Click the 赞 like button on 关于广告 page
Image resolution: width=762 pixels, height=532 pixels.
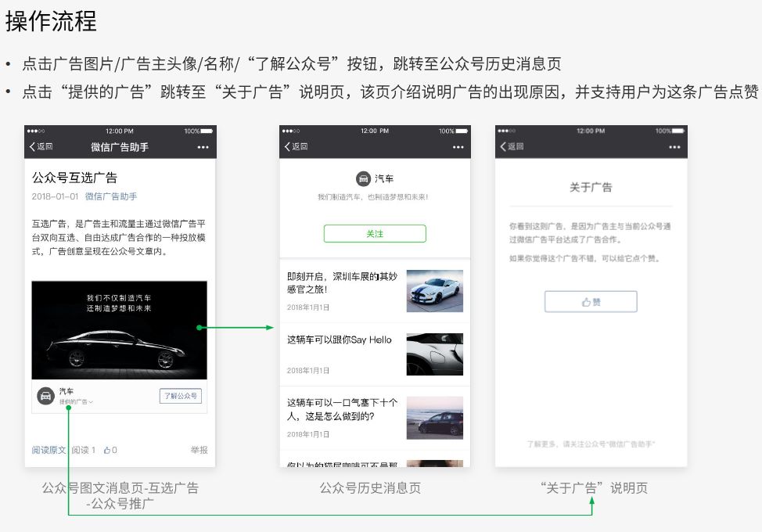[x=591, y=302]
